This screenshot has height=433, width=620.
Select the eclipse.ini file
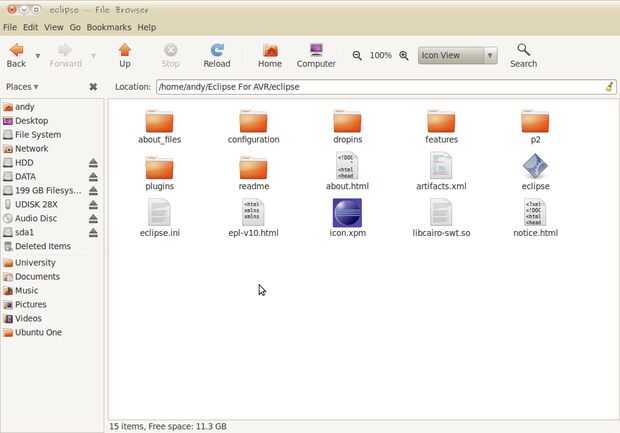point(159,218)
